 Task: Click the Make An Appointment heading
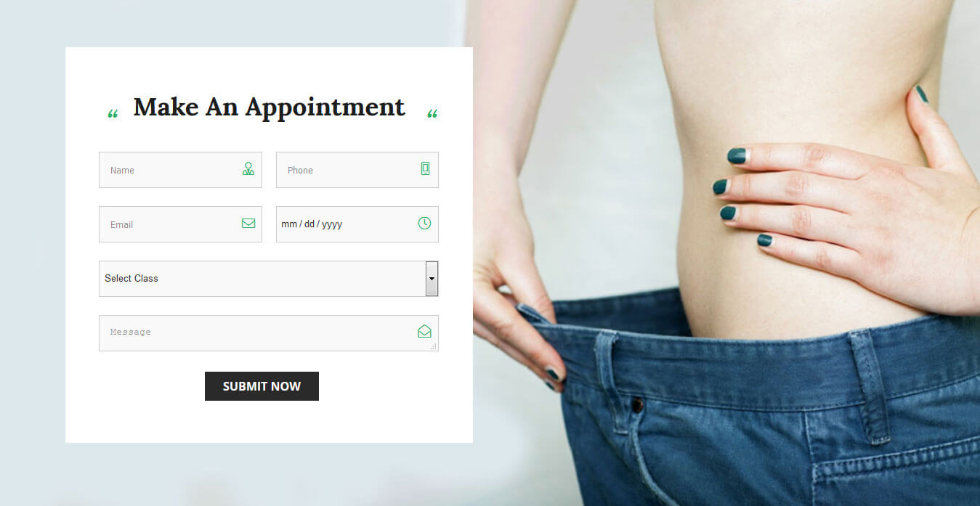[269, 107]
